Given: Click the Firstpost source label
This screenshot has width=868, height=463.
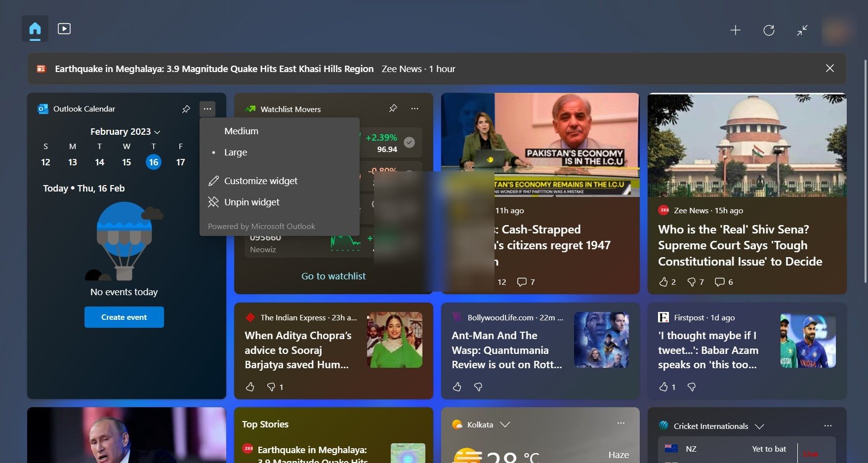Looking at the screenshot, I should [690, 317].
